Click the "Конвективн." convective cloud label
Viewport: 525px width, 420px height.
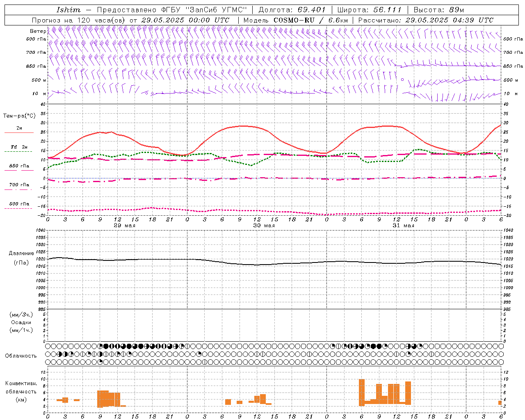(x=21, y=383)
